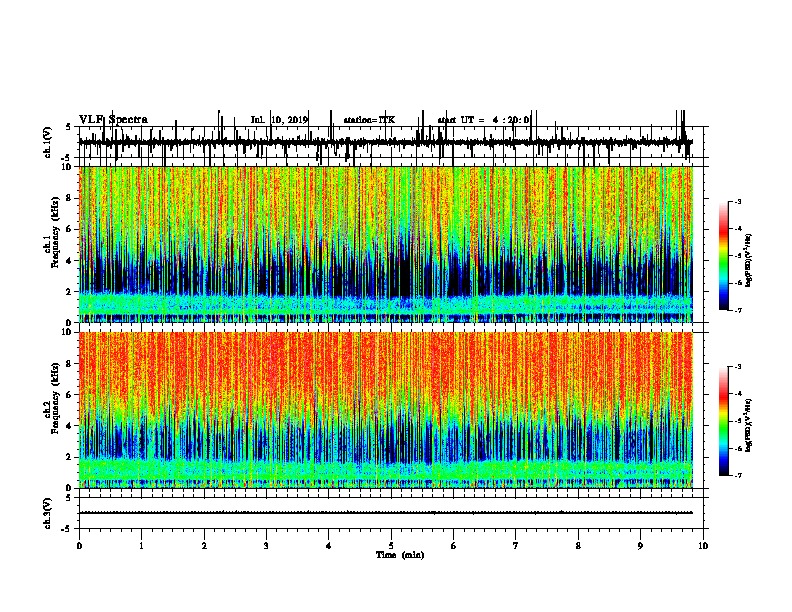Click the "VLF Spectra" plot title

[113, 120]
